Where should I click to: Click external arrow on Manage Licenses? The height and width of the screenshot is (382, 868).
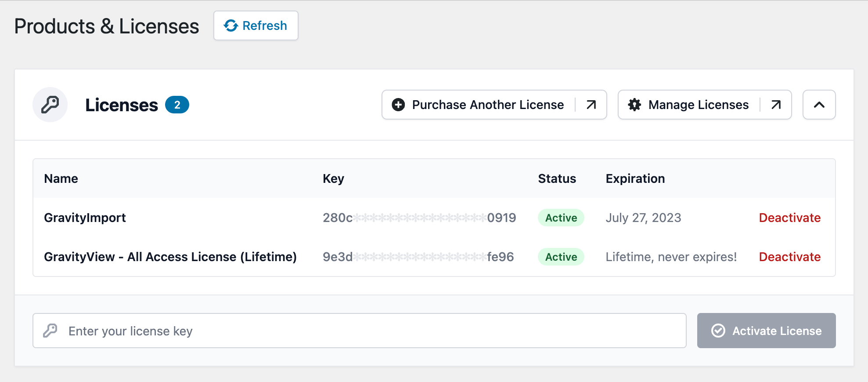[776, 105]
